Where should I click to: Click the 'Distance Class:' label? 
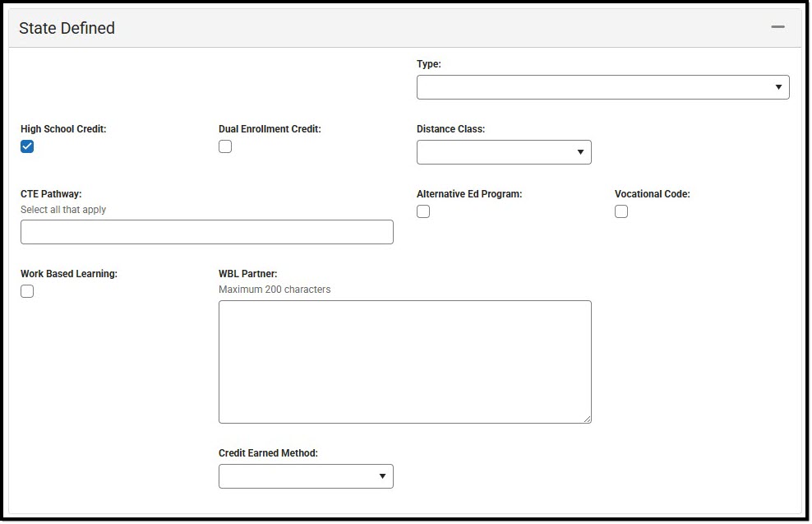(450, 129)
